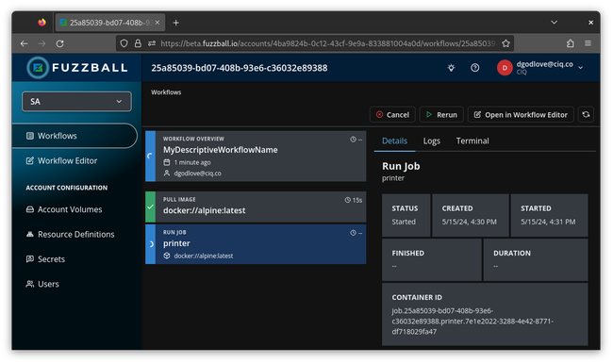Screen dimensions: 613x364
Task: Click Open in Workflow Editor button
Action: [x=521, y=114]
